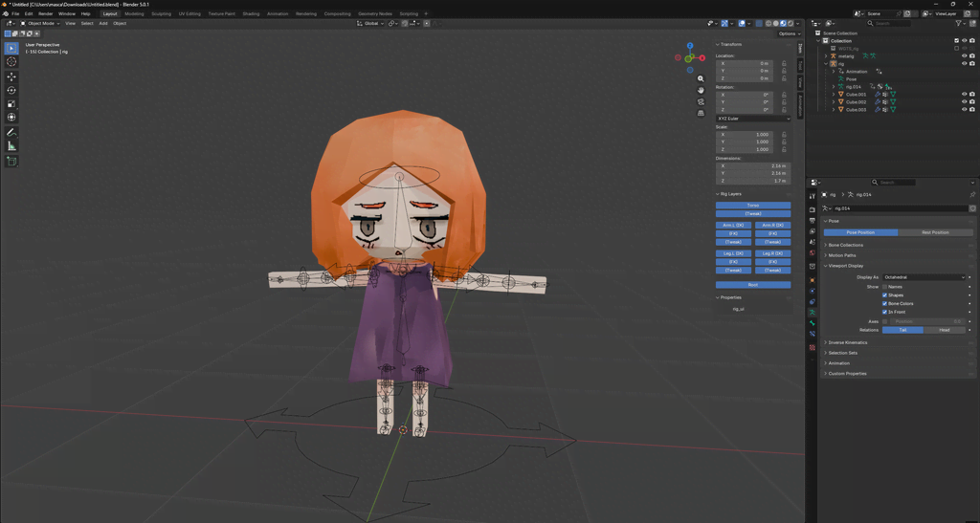
Task: Open the Render menu
Action: click(x=46, y=14)
